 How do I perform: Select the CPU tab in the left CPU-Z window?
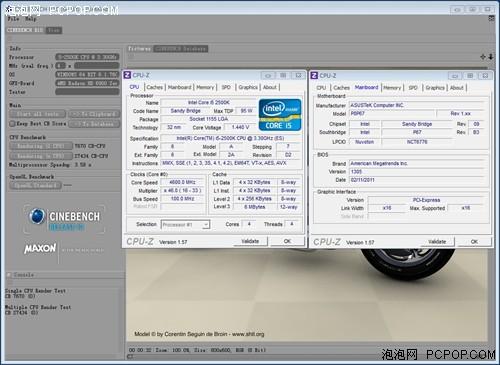click(134, 87)
